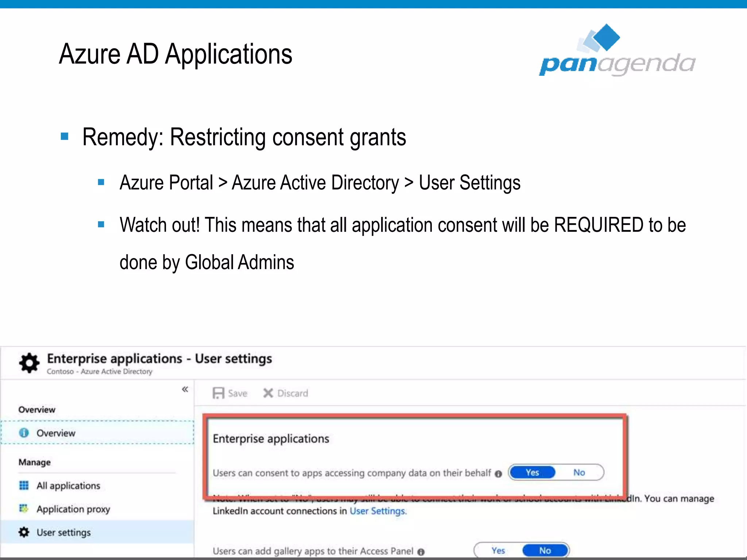Set gallery apps Access Panel toggle to Yes
The height and width of the screenshot is (560, 747).
[498, 551]
